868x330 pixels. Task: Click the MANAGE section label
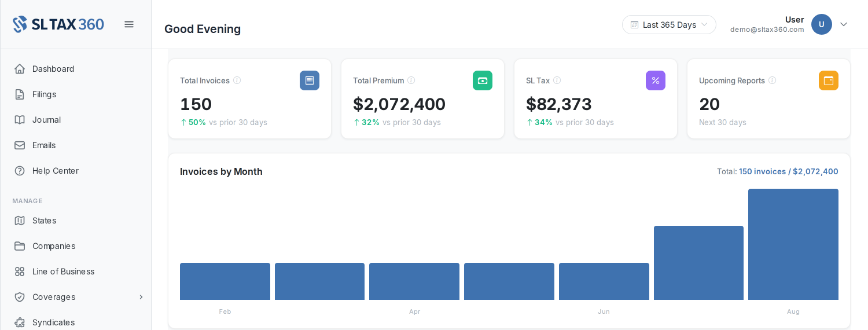(27, 201)
